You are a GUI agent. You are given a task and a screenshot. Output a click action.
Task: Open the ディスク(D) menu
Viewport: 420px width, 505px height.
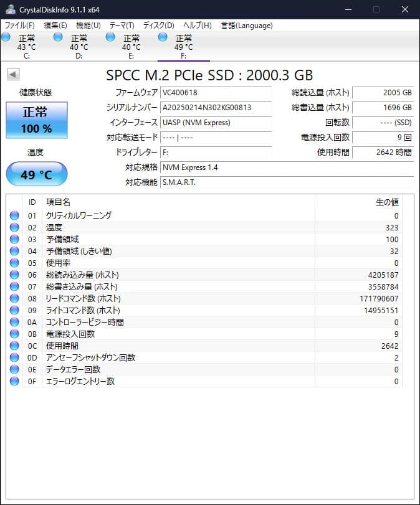(158, 26)
